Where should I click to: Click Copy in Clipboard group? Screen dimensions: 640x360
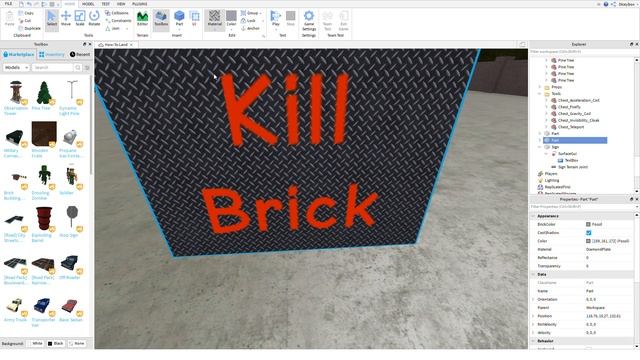pyautogui.click(x=26, y=13)
